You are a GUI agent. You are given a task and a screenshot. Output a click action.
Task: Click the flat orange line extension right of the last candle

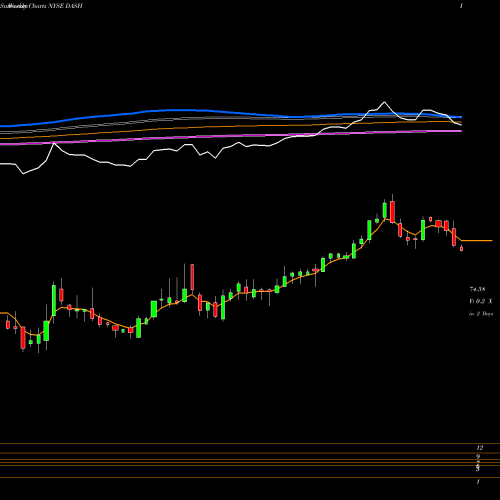(x=477, y=240)
